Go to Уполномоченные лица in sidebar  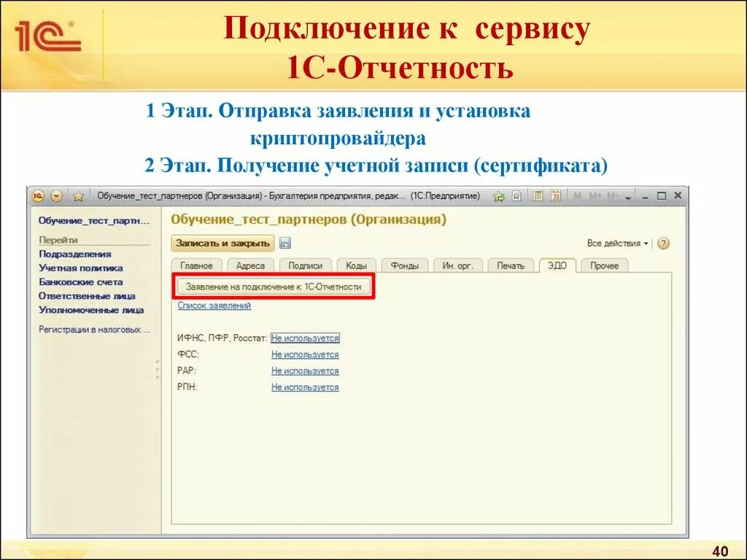91,310
